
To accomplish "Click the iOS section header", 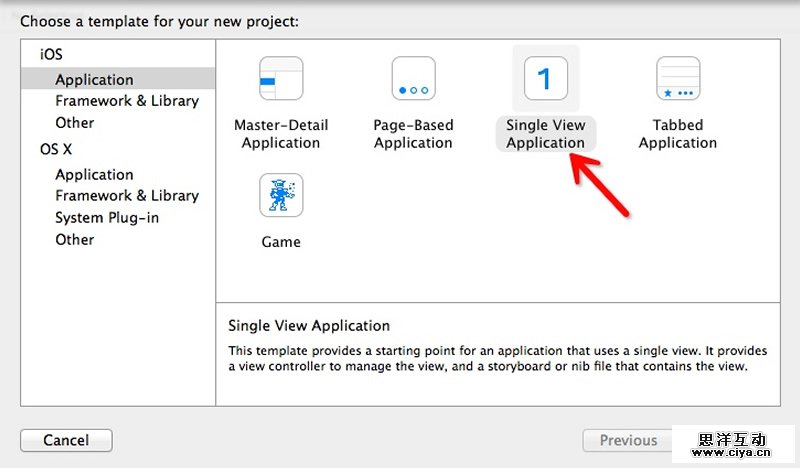I will click(51, 55).
